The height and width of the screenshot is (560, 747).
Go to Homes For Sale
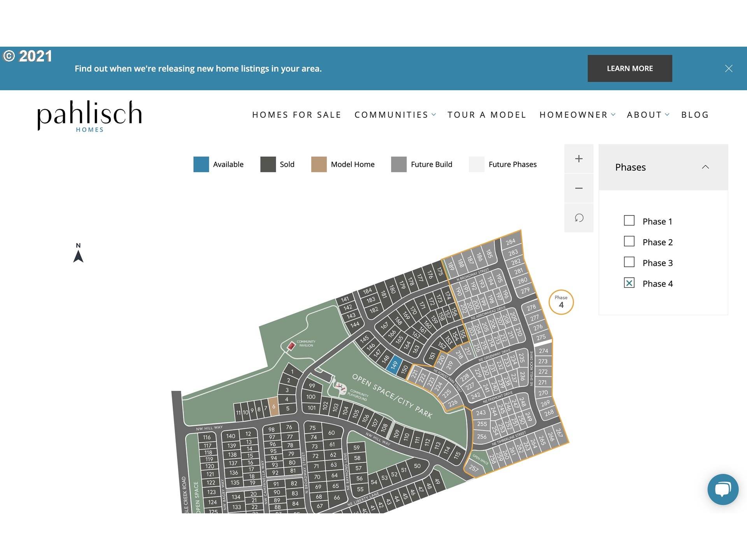point(296,115)
